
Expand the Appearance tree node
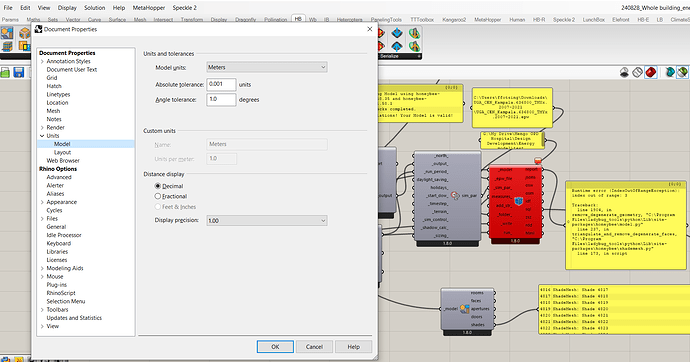tap(42, 202)
